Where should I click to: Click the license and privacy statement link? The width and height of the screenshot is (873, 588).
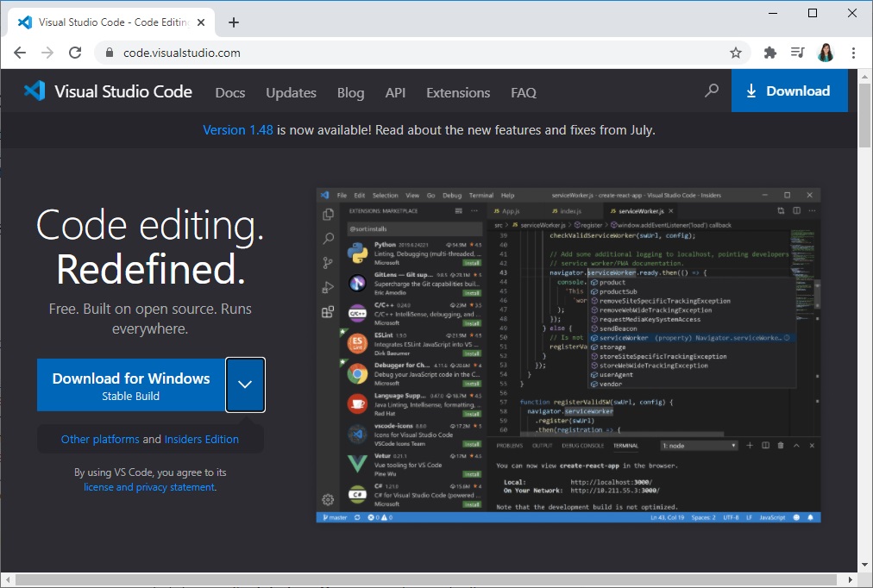click(149, 486)
